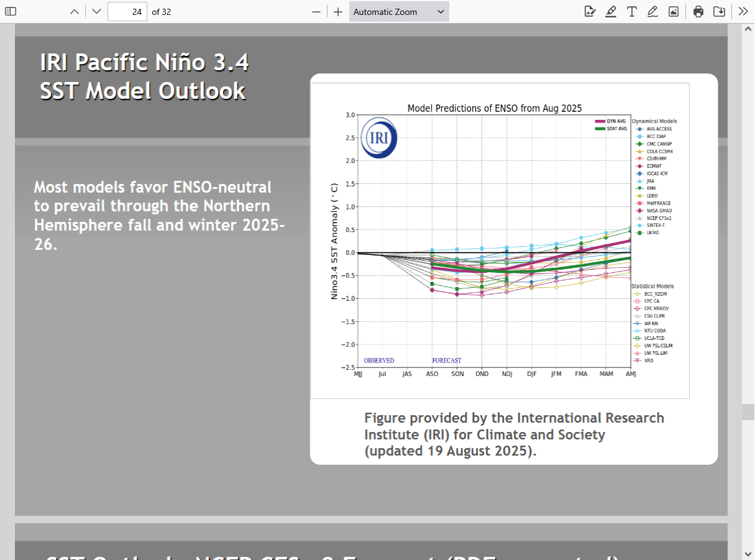This screenshot has height=560, width=755.
Task: Click "CPC MRKOV" statistical model entry
Action: 651,308
